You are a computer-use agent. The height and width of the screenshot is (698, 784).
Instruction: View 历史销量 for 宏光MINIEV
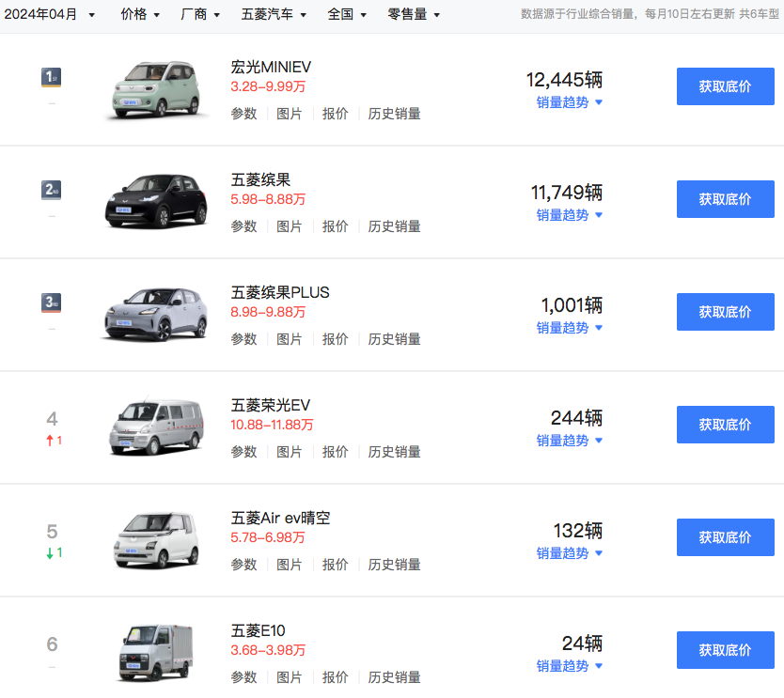395,114
